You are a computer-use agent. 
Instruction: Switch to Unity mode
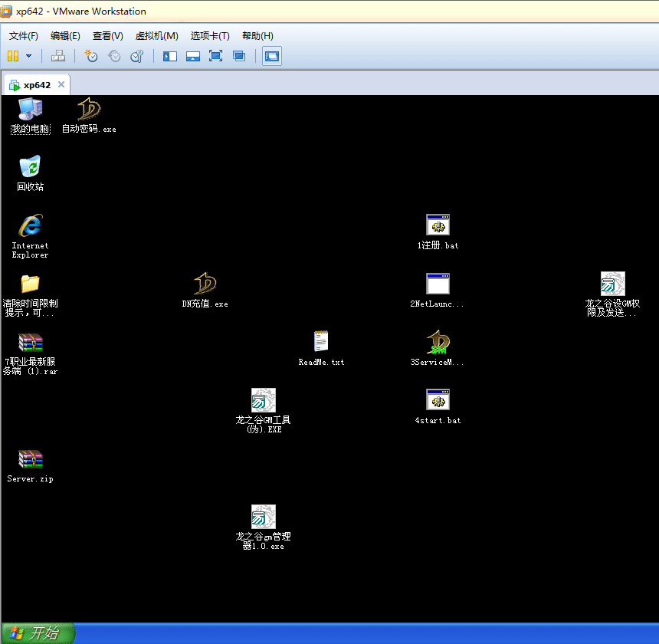click(239, 56)
